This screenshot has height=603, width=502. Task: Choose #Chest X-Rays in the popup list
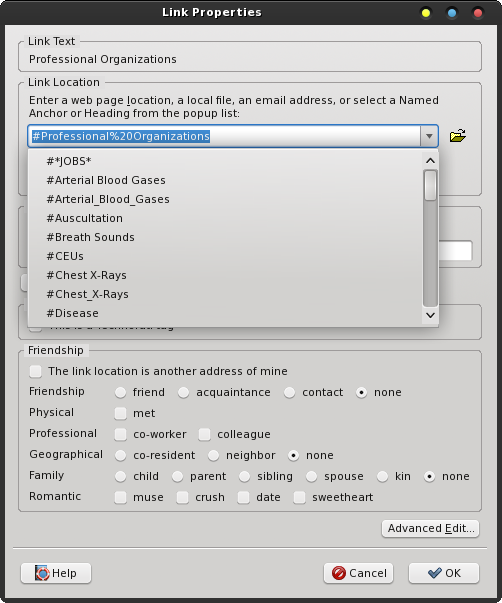coord(87,275)
